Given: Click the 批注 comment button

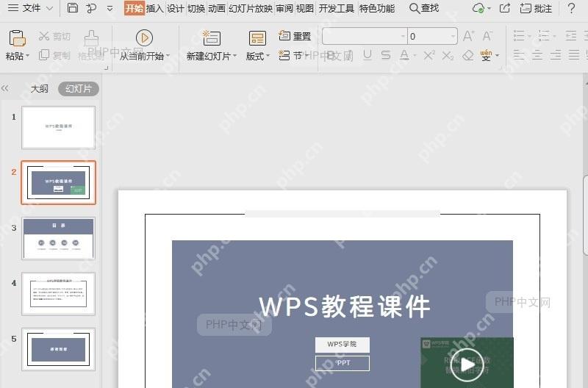Looking at the screenshot, I should click(537, 8).
